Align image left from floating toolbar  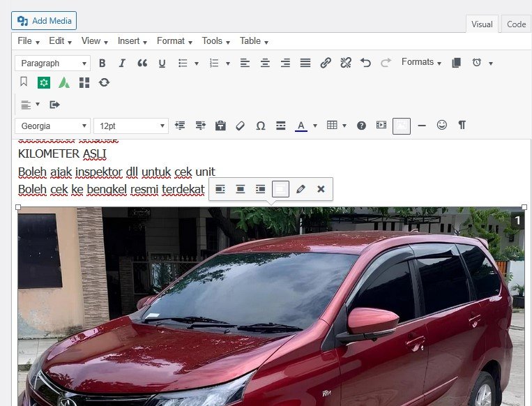point(220,189)
